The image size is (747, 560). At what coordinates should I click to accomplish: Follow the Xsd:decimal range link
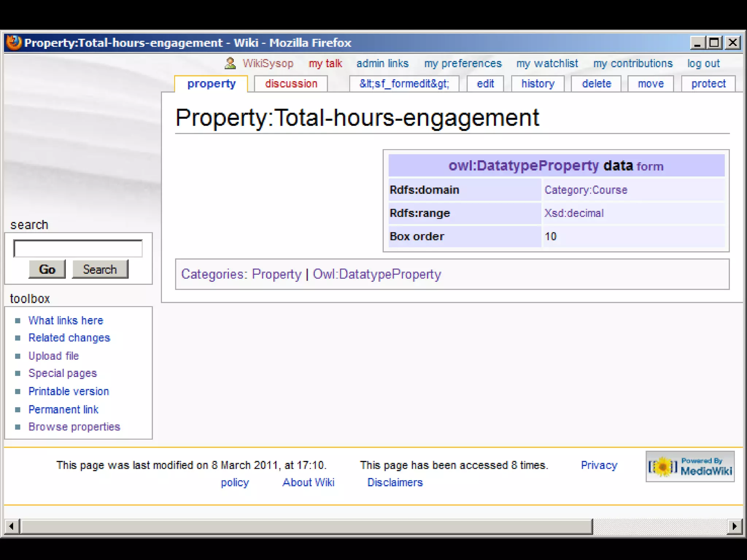click(x=574, y=213)
